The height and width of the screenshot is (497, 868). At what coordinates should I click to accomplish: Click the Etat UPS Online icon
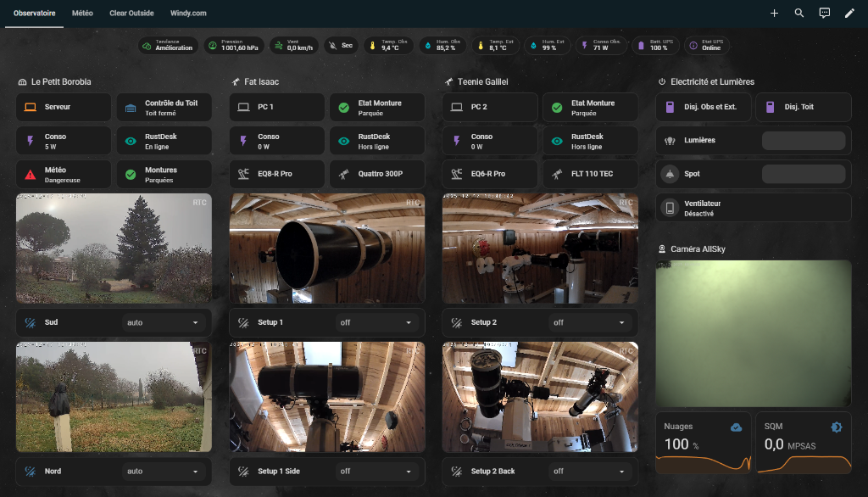pos(693,46)
